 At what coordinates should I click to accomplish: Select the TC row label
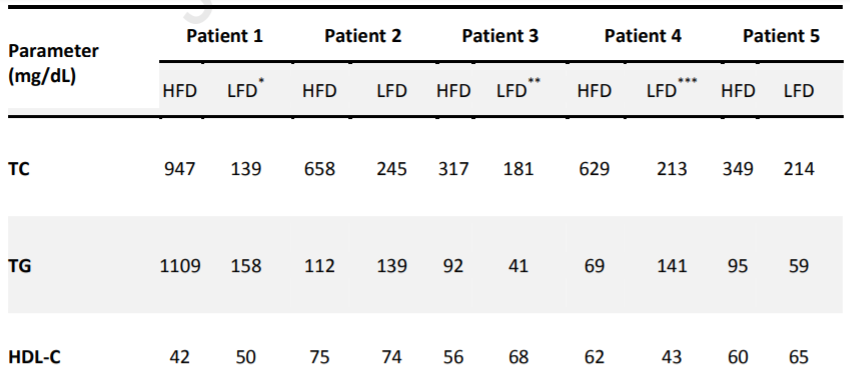click(18, 169)
